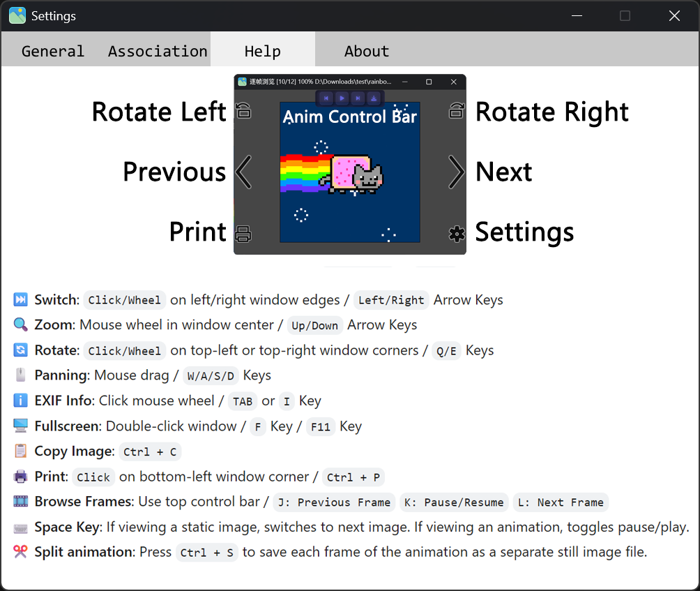700x591 pixels.
Task: Click the Previous arrow on the preview's left edge
Action: pyautogui.click(x=243, y=172)
